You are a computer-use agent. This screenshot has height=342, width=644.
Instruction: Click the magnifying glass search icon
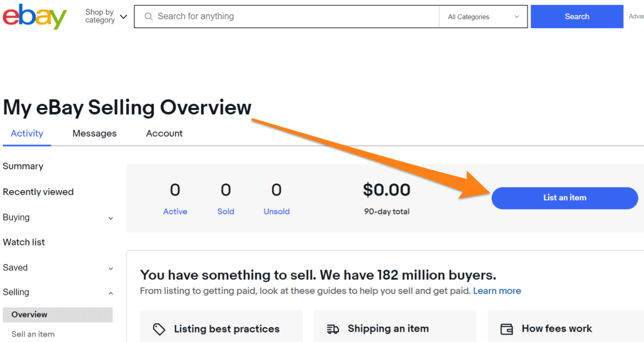pyautogui.click(x=148, y=16)
